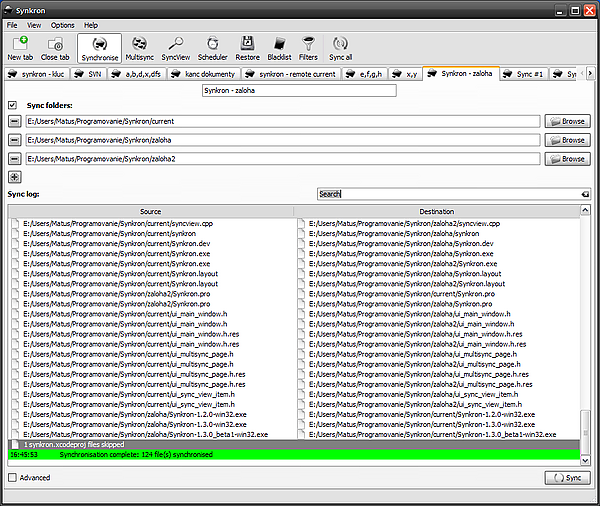Select source row current/syncview.cpp
Screen dimensions: 600x506
click(118, 224)
